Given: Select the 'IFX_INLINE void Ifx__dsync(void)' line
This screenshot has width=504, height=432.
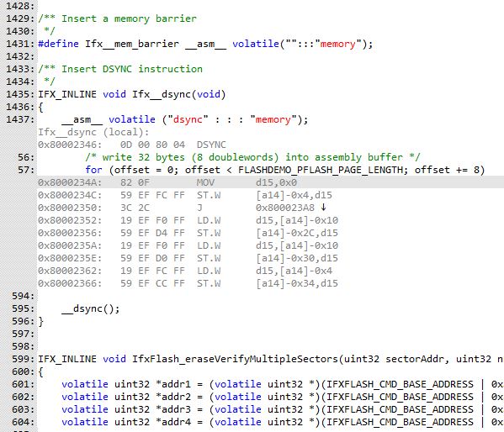Looking at the screenshot, I should [132, 94].
